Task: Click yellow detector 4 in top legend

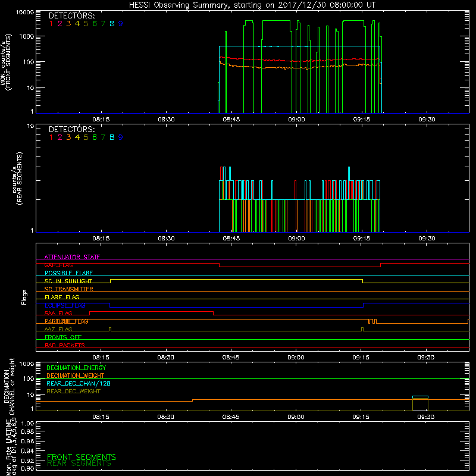Action: (x=77, y=24)
